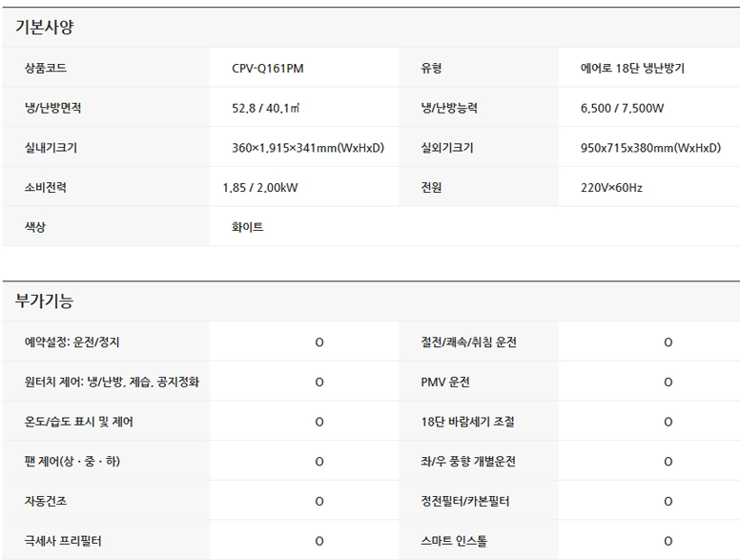Screen dimensions: 740x560
Task: Select the product code CPV-Q161PM
Action: (268, 69)
